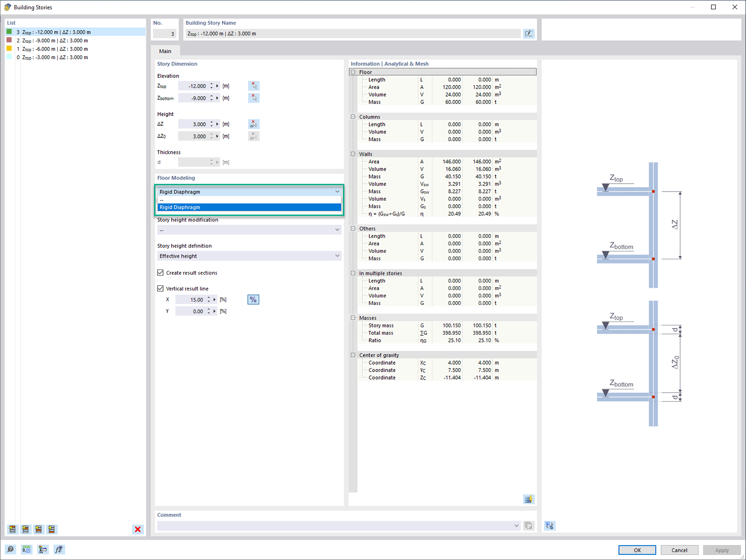Image resolution: width=746 pixels, height=560 pixels.
Task: Click the new-story icon with second-row orange bar
Action: pos(26,529)
